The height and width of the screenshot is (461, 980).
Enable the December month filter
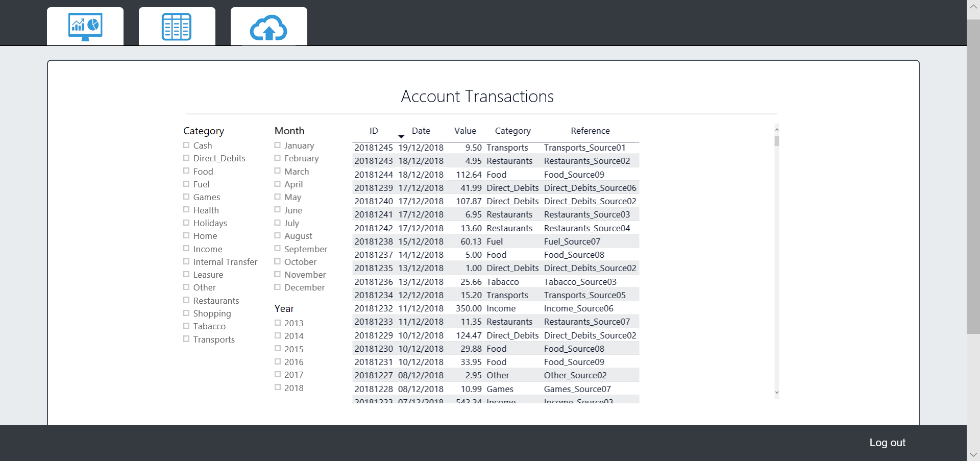click(x=278, y=287)
